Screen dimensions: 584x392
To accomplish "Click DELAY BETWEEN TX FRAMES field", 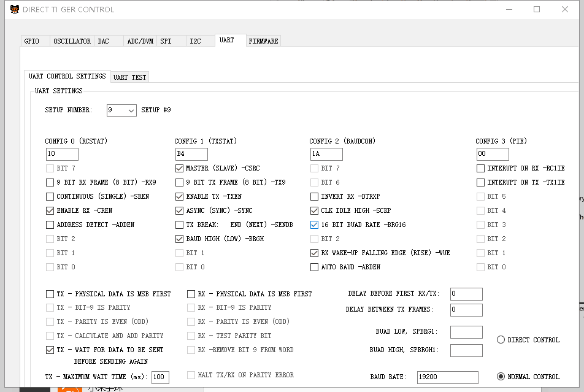I will tap(466, 310).
